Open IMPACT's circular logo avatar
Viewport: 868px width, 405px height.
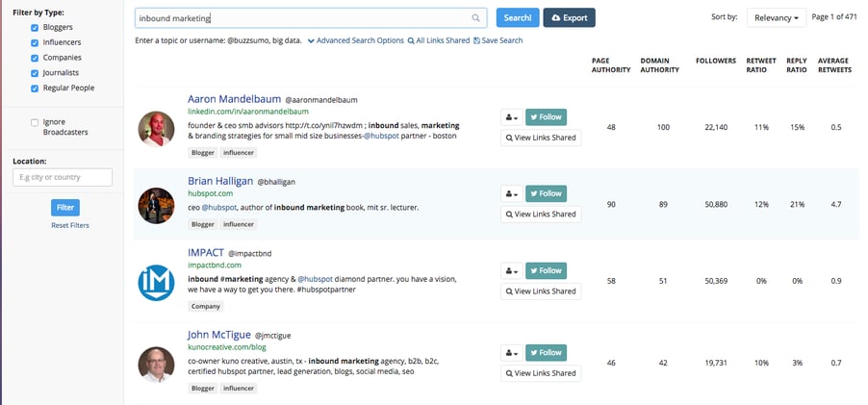[x=156, y=283]
